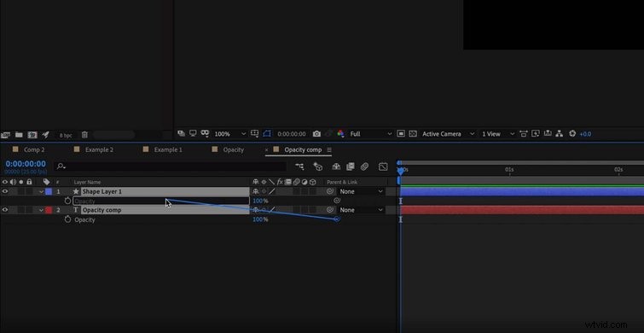Viewport: 644px width, 333px height.
Task: Click the Layer Name column header
Action: click(87, 182)
